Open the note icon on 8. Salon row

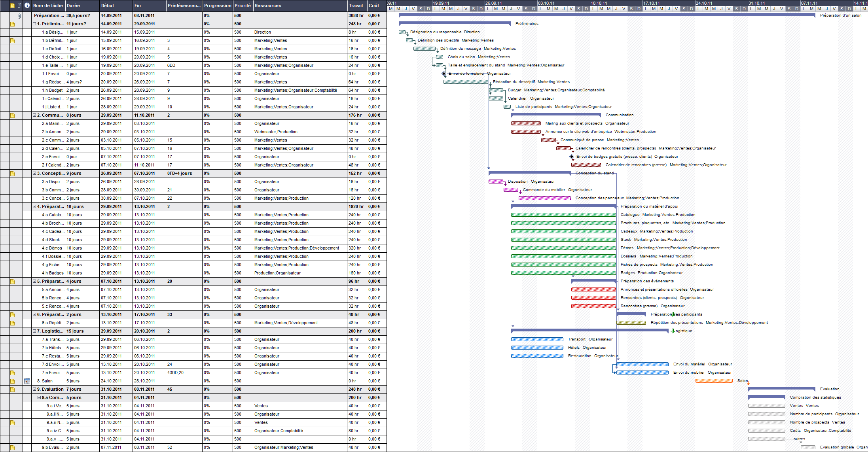[x=12, y=381]
